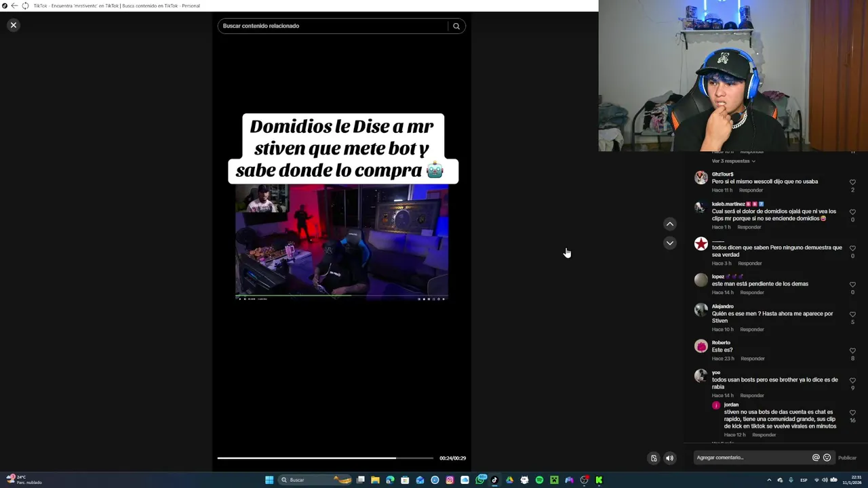Go to previous video with up chevron

pos(669,224)
